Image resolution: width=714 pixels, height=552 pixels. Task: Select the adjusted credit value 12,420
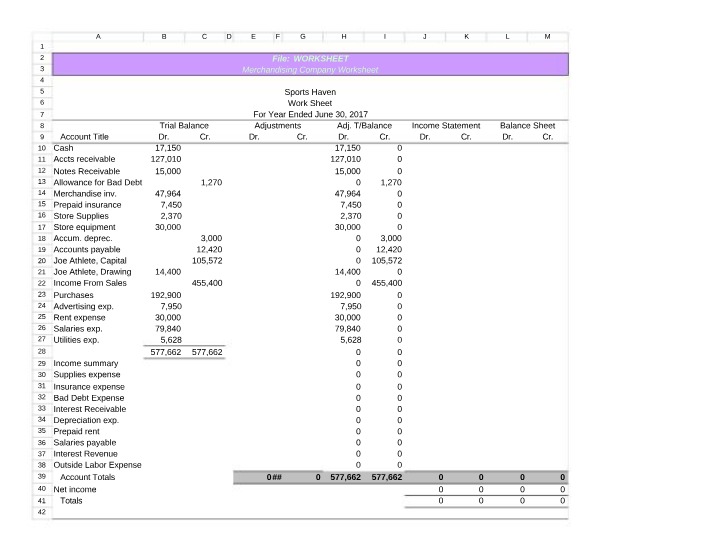389,250
